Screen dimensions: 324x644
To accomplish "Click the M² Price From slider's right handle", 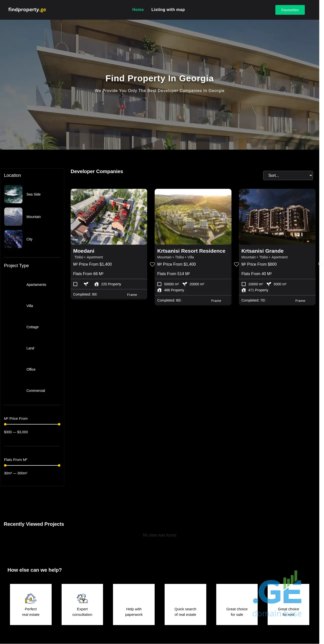I will pos(59,424).
